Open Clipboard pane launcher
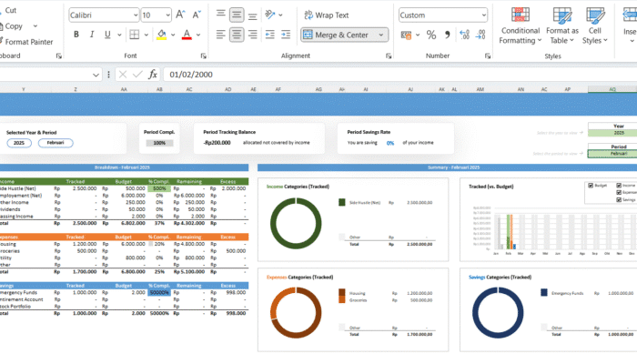This screenshot has width=637, height=364. 59,56
